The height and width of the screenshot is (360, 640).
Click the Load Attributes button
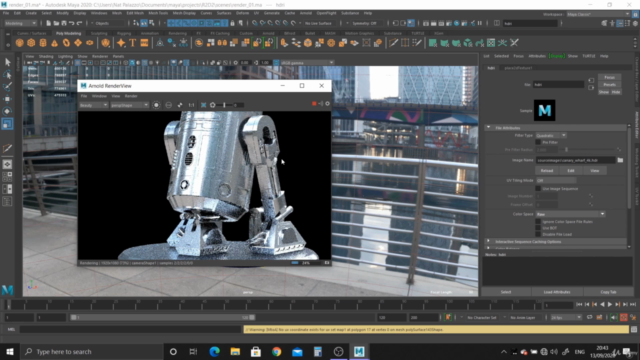click(557, 292)
